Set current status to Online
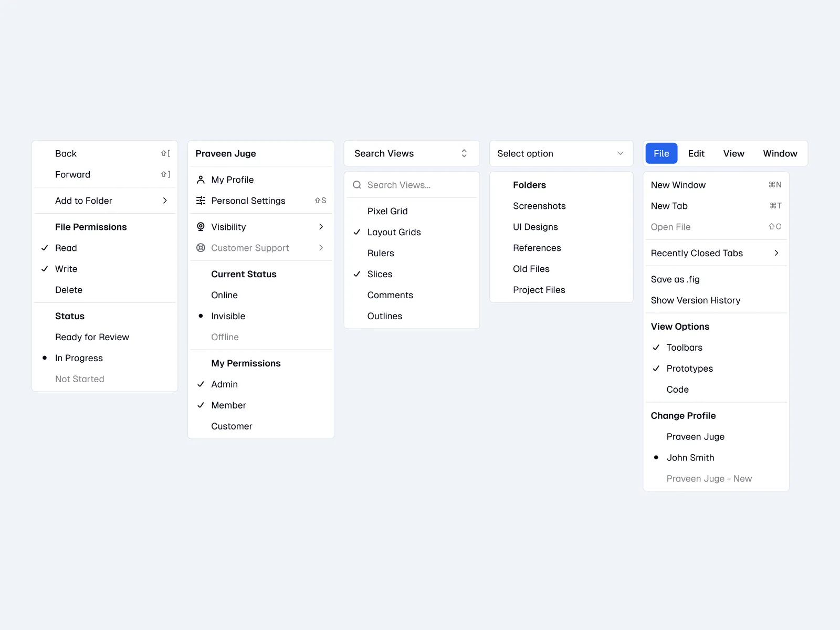The image size is (840, 630). [x=224, y=295]
